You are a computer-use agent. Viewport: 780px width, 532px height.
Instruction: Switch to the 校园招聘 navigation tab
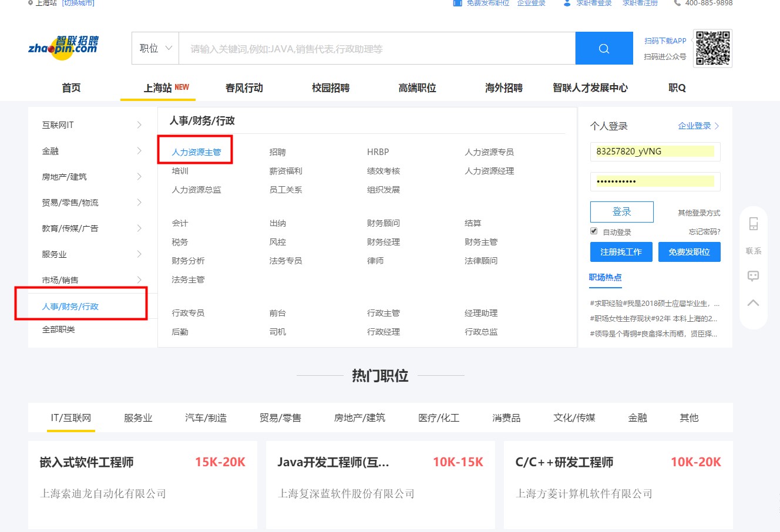pyautogui.click(x=331, y=87)
